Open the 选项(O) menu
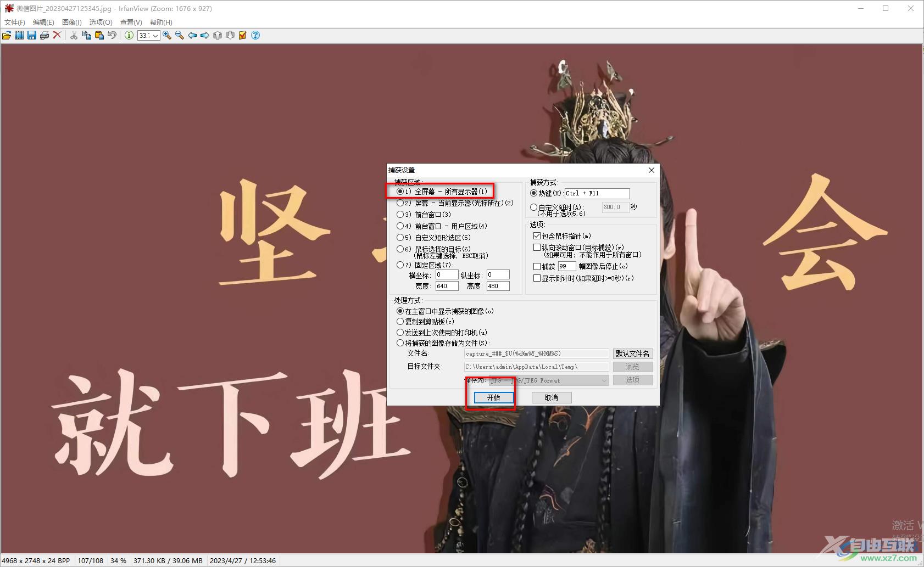 [x=101, y=22]
